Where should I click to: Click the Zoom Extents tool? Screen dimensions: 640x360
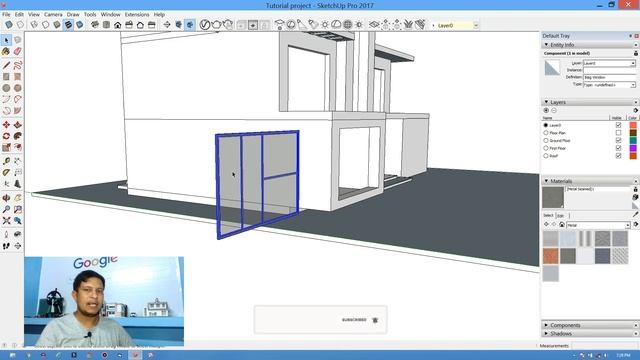[6, 221]
